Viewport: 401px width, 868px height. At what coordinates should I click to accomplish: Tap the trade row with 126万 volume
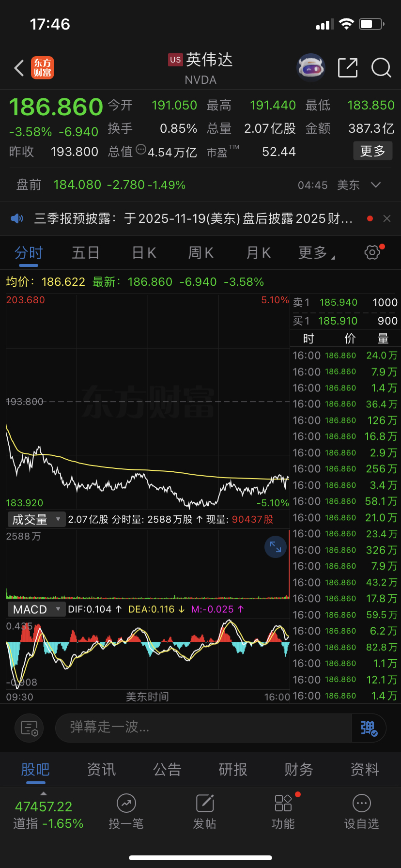tap(345, 420)
